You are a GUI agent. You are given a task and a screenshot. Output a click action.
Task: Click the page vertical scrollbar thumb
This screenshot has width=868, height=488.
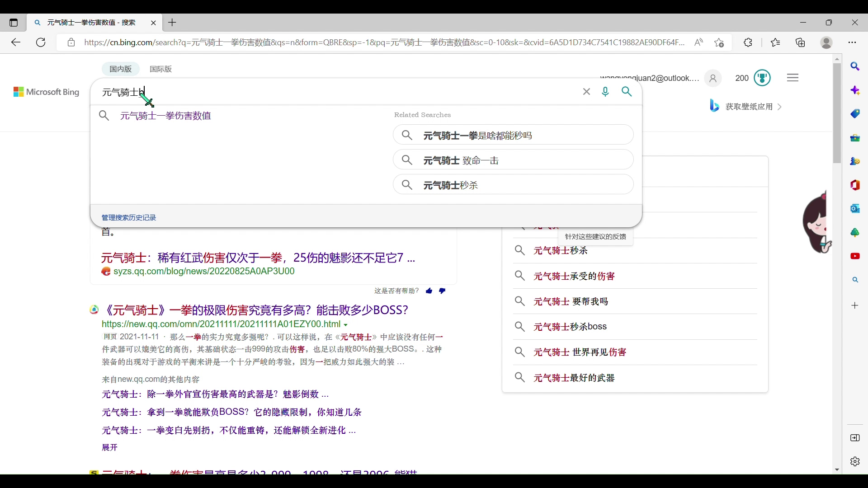click(x=837, y=113)
